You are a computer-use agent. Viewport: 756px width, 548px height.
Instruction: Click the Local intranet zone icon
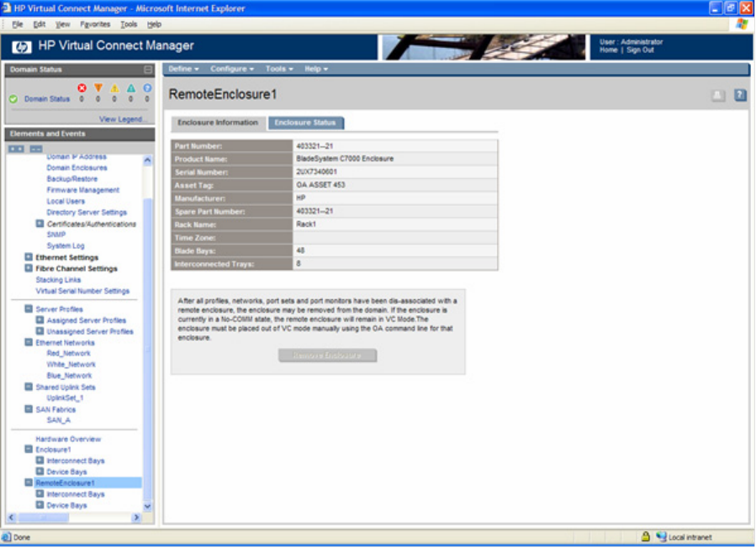coord(662,536)
